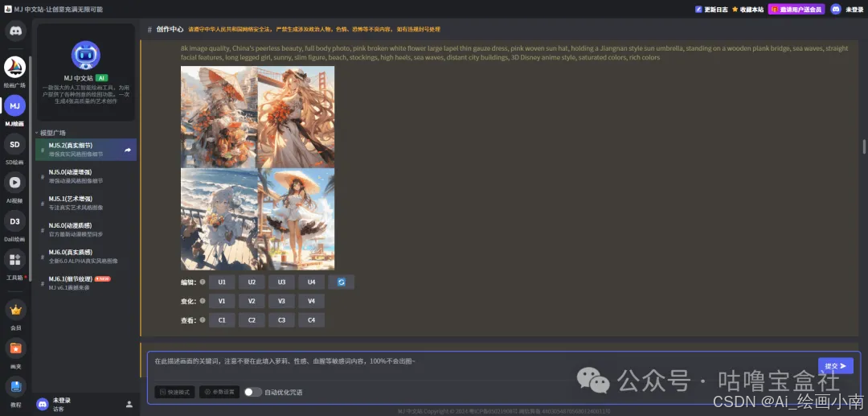This screenshot has width=868, height=416.
Task: Click V1 variation button
Action: point(222,301)
